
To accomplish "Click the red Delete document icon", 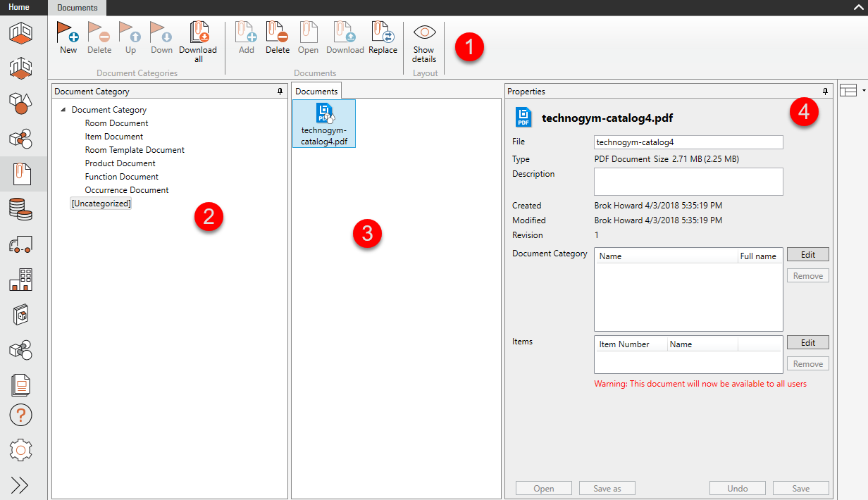I will [x=278, y=33].
